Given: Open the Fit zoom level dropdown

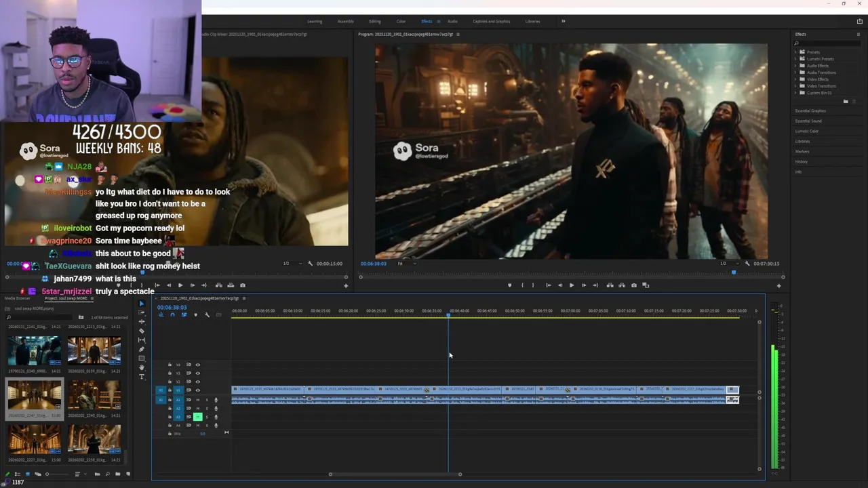Looking at the screenshot, I should click(x=406, y=264).
